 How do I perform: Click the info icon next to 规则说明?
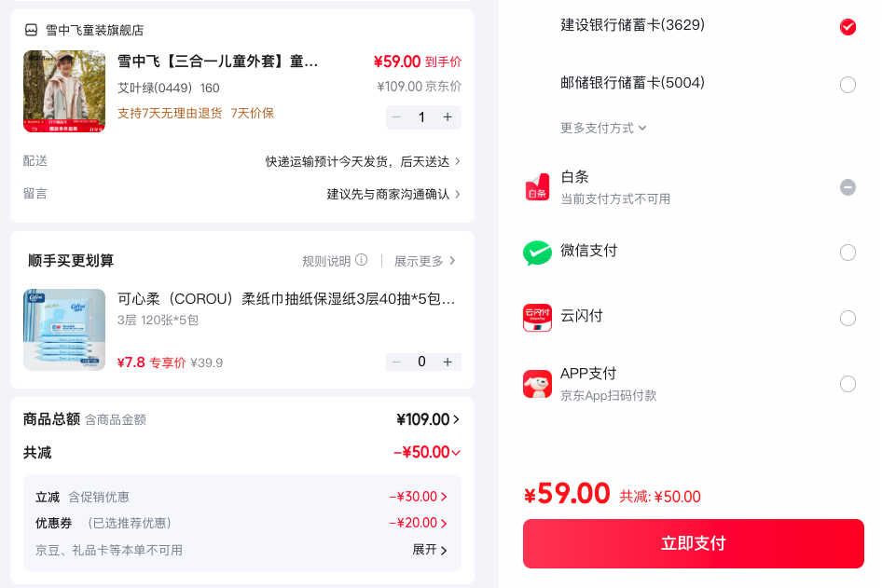(362, 260)
